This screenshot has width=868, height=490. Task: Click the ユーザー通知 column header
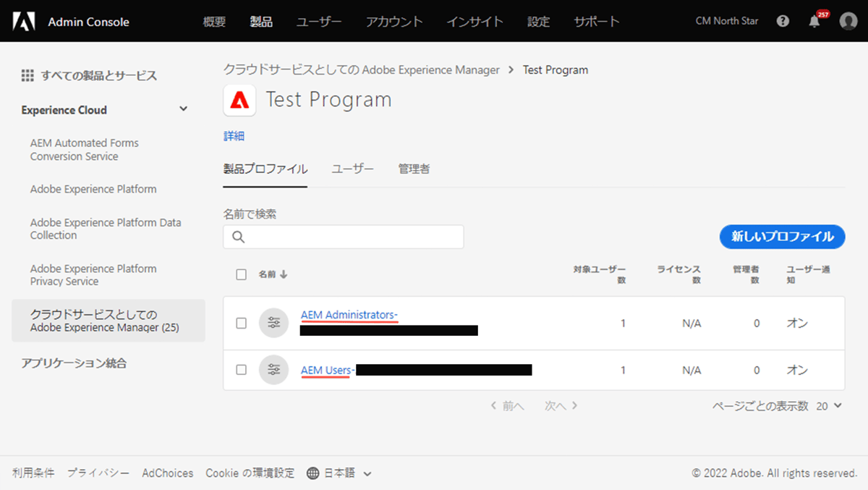pyautogui.click(x=808, y=274)
